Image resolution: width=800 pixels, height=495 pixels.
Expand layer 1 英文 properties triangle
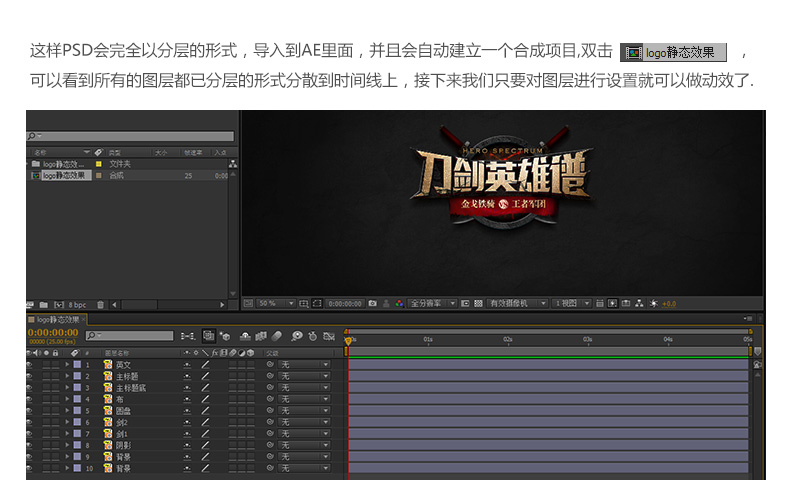[x=67, y=364]
